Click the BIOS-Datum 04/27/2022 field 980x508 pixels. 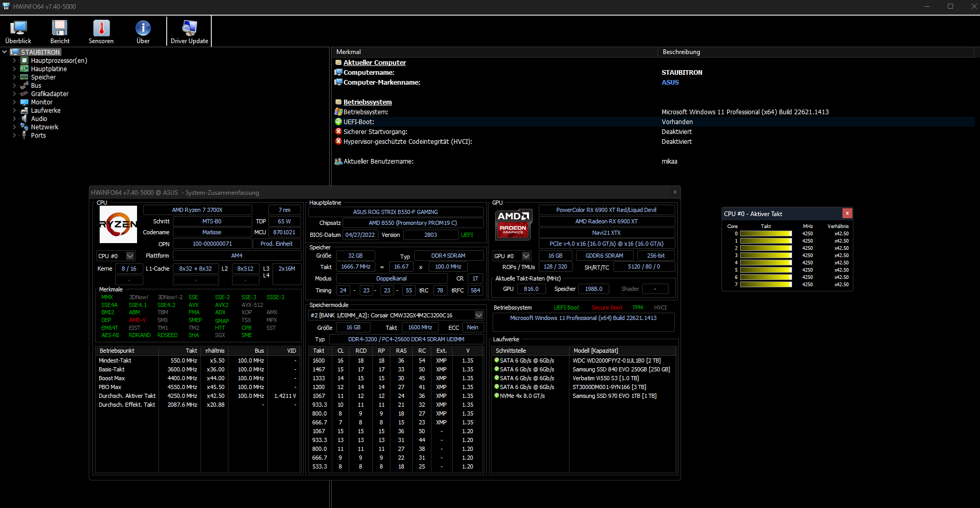(360, 235)
